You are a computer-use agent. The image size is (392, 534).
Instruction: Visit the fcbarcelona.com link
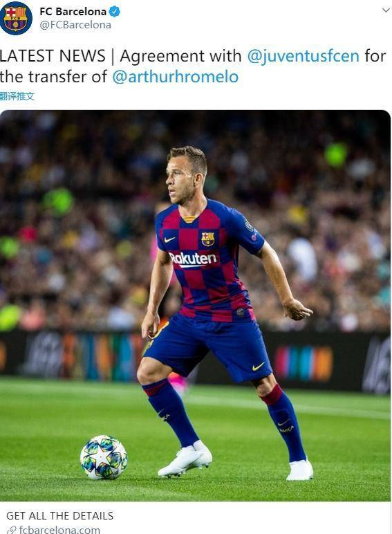pos(59,530)
